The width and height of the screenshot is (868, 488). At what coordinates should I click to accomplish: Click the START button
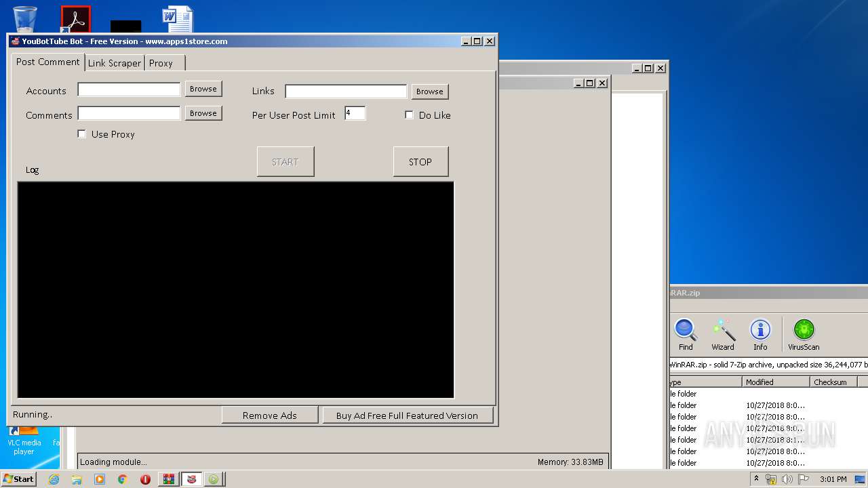[x=285, y=162]
